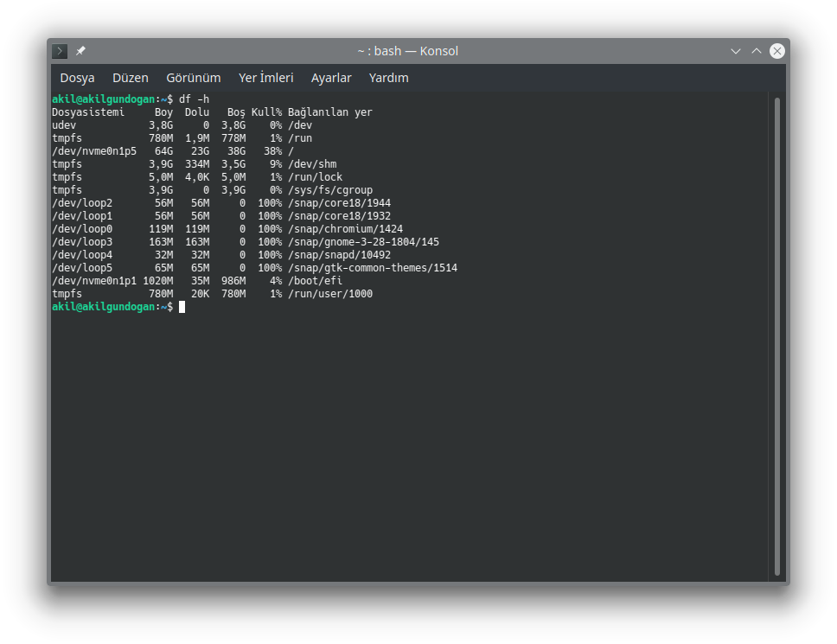
Task: Toggle the pin window icon
Action: [x=80, y=51]
